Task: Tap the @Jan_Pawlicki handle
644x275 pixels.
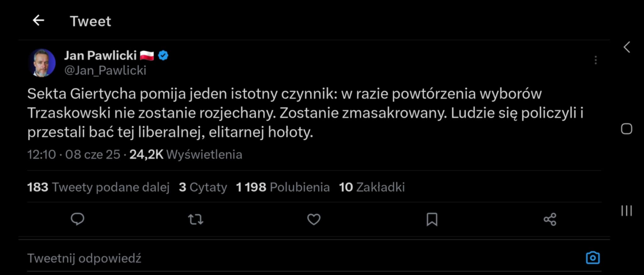Action: [x=105, y=70]
